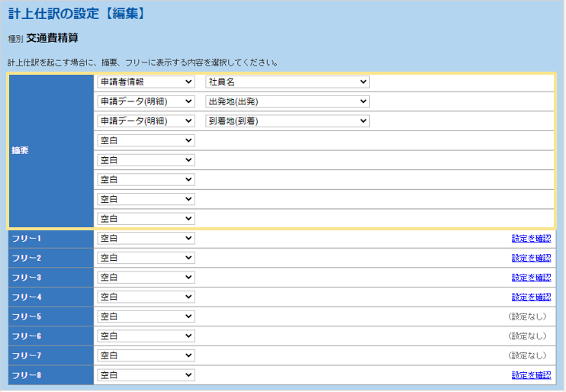Expand the フリー1 空白 dropdown

146,239
